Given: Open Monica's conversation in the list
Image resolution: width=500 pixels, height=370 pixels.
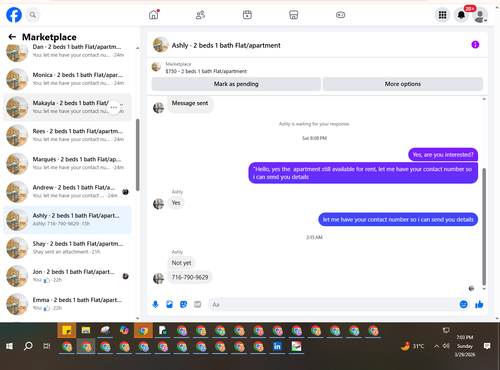Looking at the screenshot, I should (67, 79).
